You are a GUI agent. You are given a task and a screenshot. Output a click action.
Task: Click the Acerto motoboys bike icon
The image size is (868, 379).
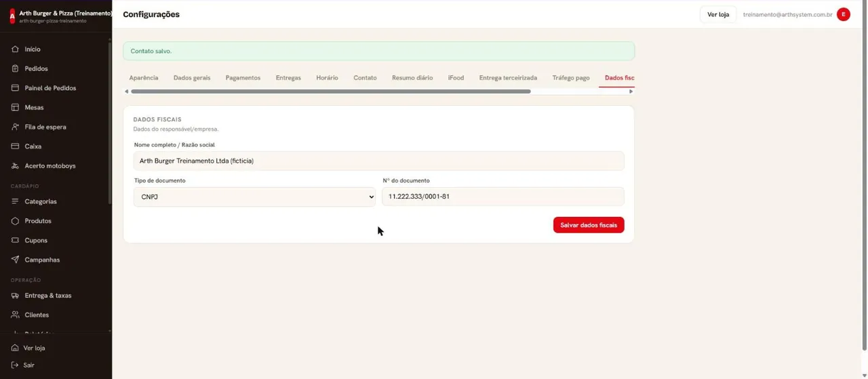15,165
